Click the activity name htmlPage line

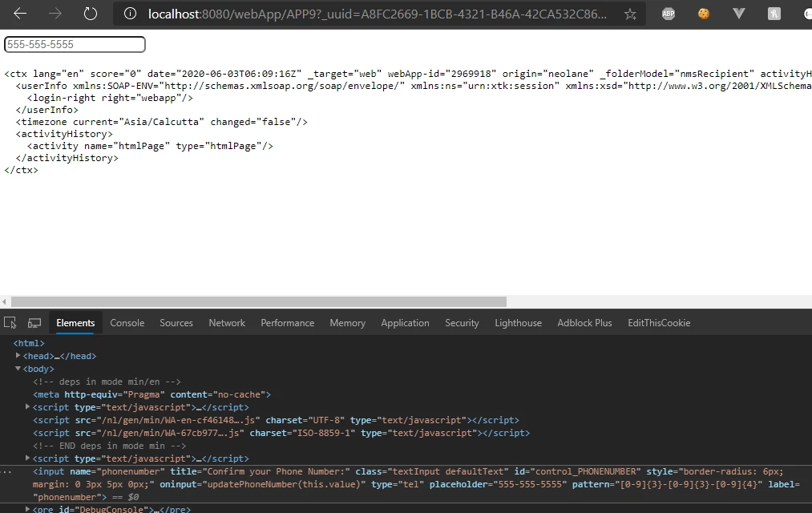(150, 146)
